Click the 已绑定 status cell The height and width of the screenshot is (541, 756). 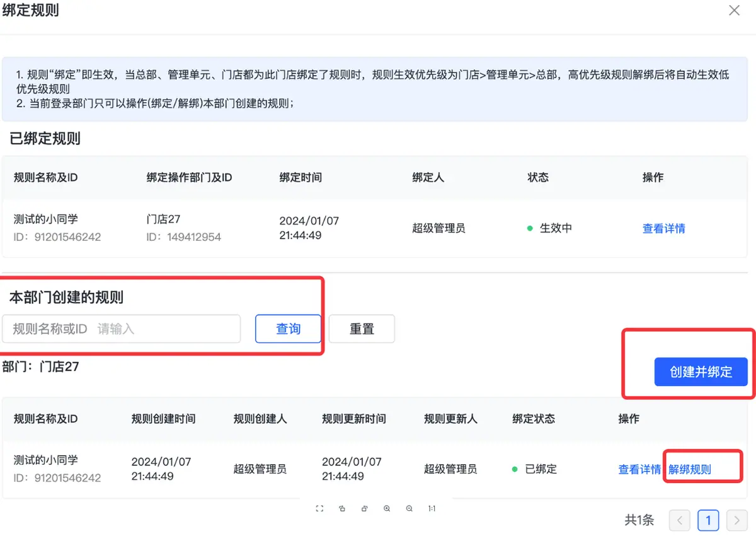[534, 469]
